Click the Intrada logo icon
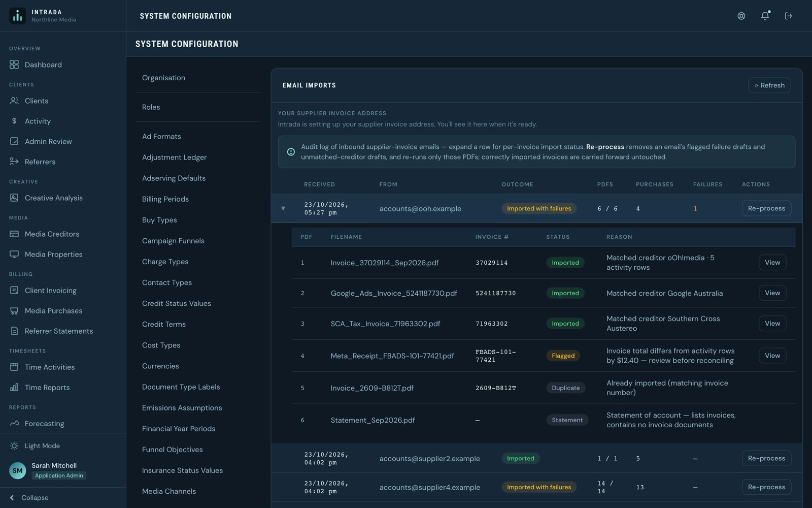The image size is (812, 508). [17, 16]
